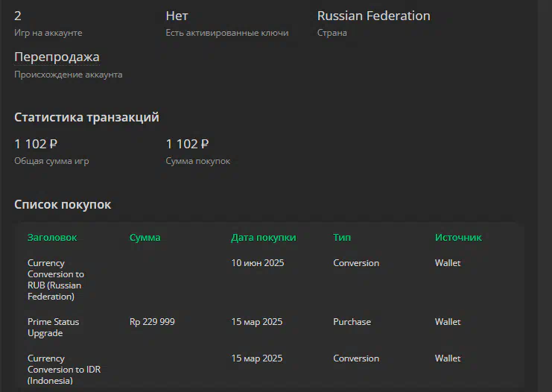Click the 'Источник' column header
Viewport: 552px width, 392px height.
coord(458,238)
